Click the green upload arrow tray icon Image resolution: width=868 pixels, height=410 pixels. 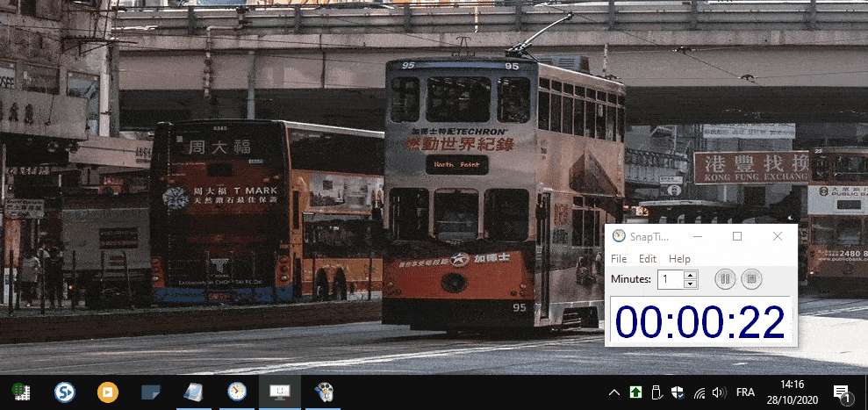pyautogui.click(x=635, y=392)
